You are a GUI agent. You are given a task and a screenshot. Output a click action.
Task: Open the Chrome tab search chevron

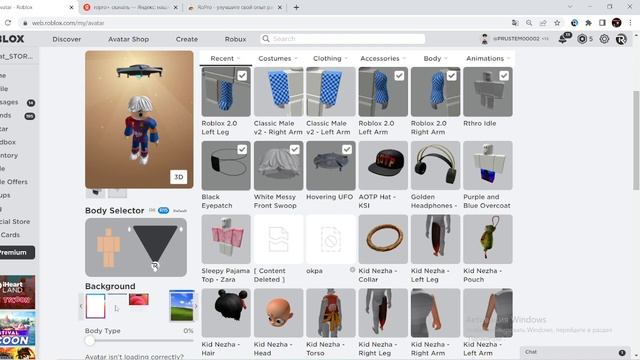click(x=570, y=7)
